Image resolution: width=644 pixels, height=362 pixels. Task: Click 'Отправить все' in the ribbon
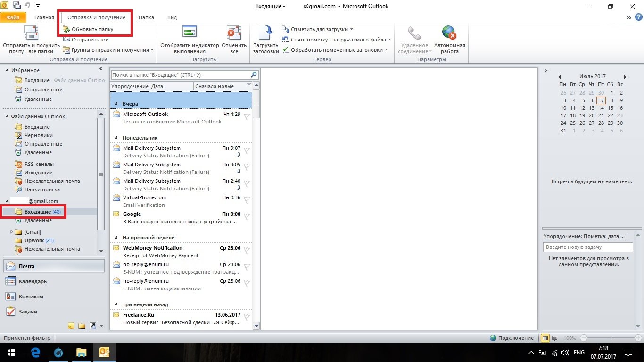point(85,40)
